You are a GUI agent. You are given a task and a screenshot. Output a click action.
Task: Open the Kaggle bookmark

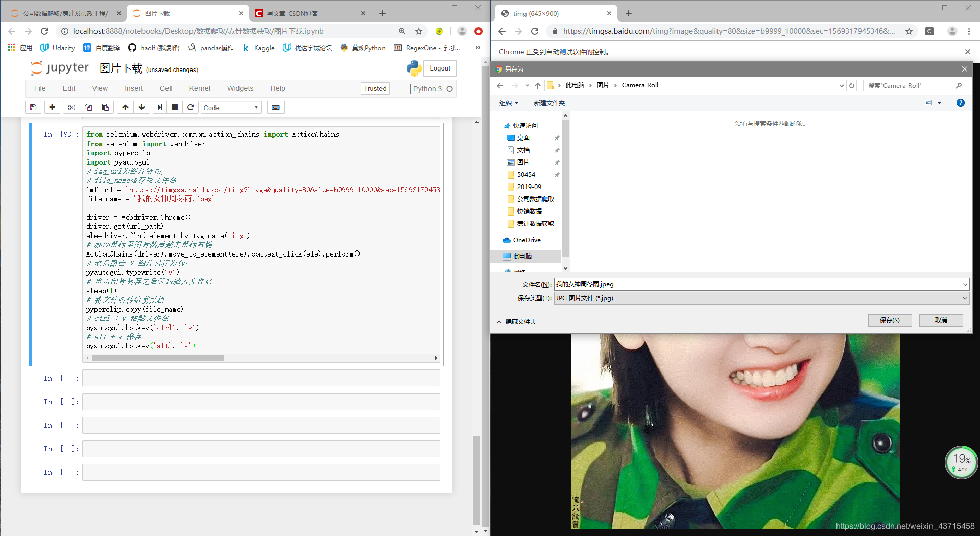click(x=259, y=48)
